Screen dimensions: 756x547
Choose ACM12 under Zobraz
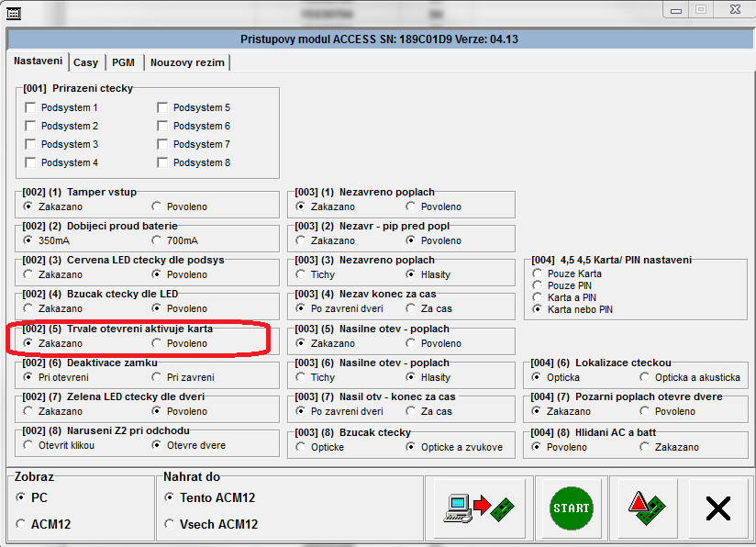(21, 524)
